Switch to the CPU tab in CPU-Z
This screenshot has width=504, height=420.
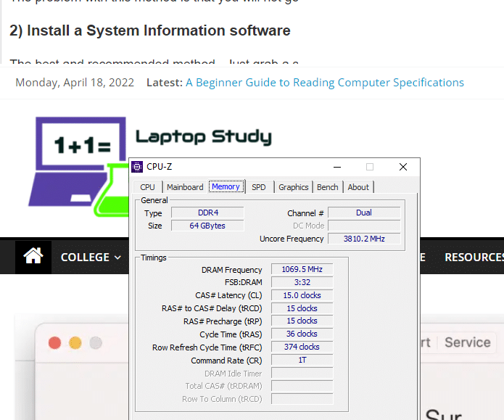coord(147,187)
